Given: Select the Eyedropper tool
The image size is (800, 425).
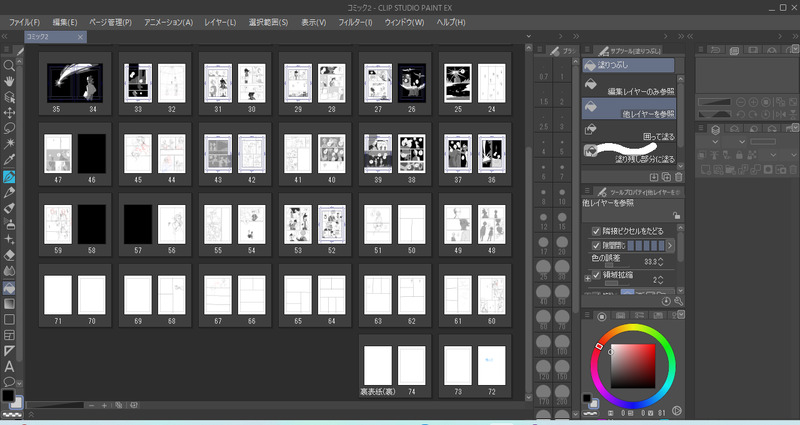Looking at the screenshot, I should (x=9, y=160).
